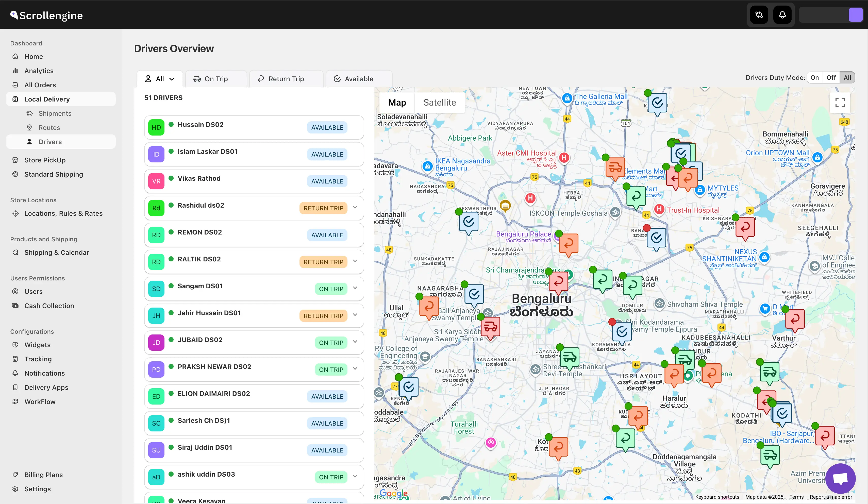Toggle fullscreen map view icon

[840, 102]
